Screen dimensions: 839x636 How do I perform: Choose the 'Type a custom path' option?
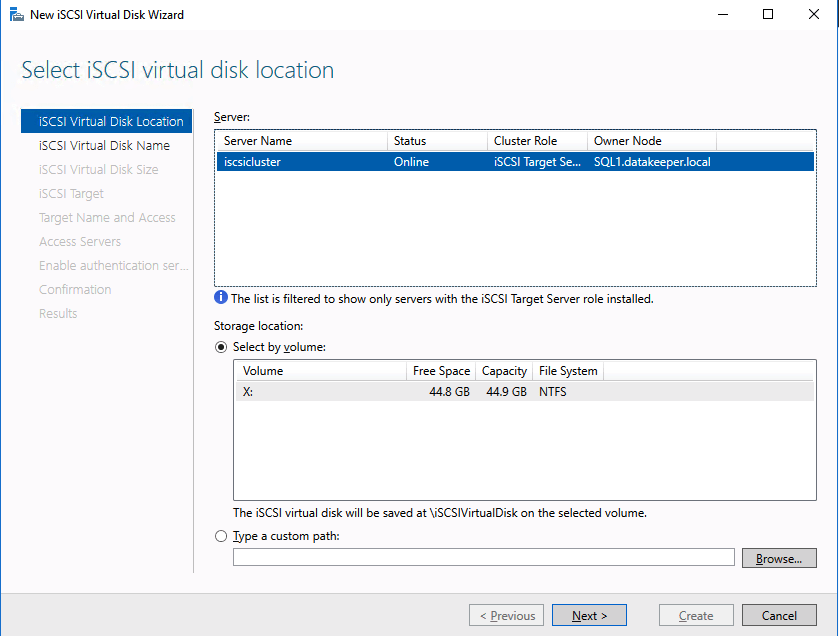pyautogui.click(x=221, y=536)
